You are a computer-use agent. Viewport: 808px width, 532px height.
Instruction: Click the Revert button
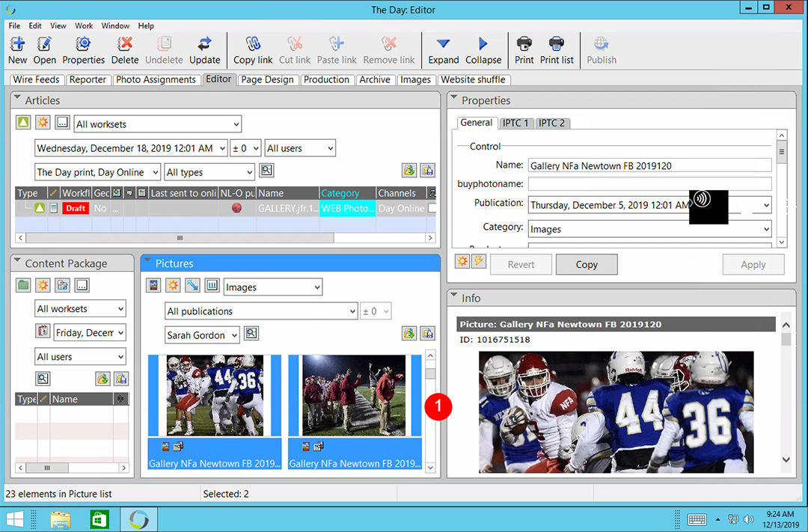(521, 264)
